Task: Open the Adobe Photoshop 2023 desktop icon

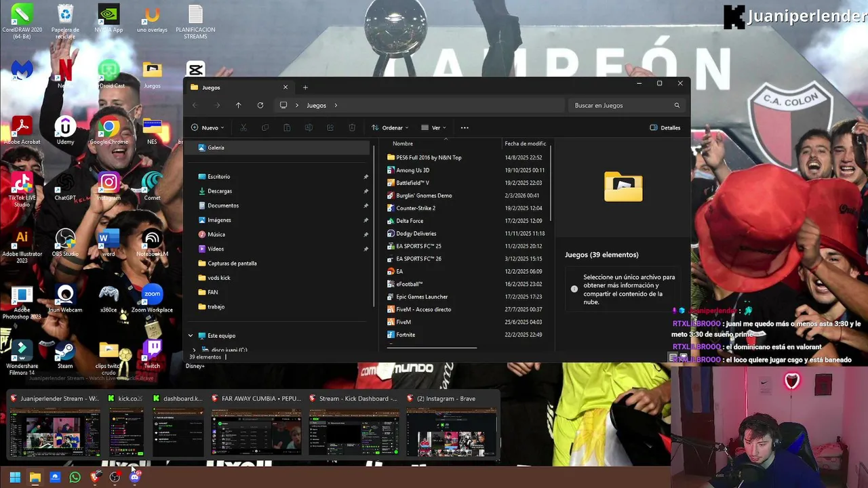Action: point(22,302)
